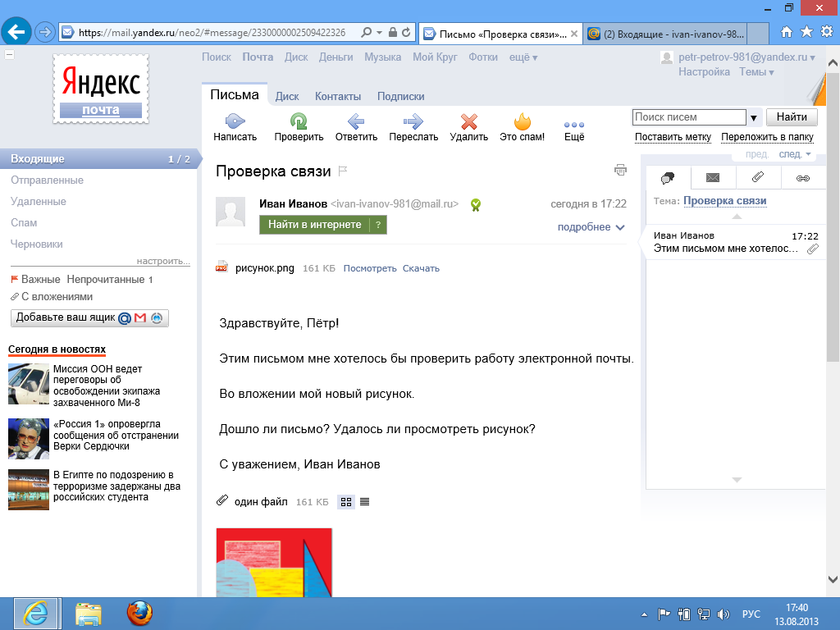Image resolution: width=840 pixels, height=630 pixels.
Task: Click the Ответить reply arrow icon
Action: (356, 121)
